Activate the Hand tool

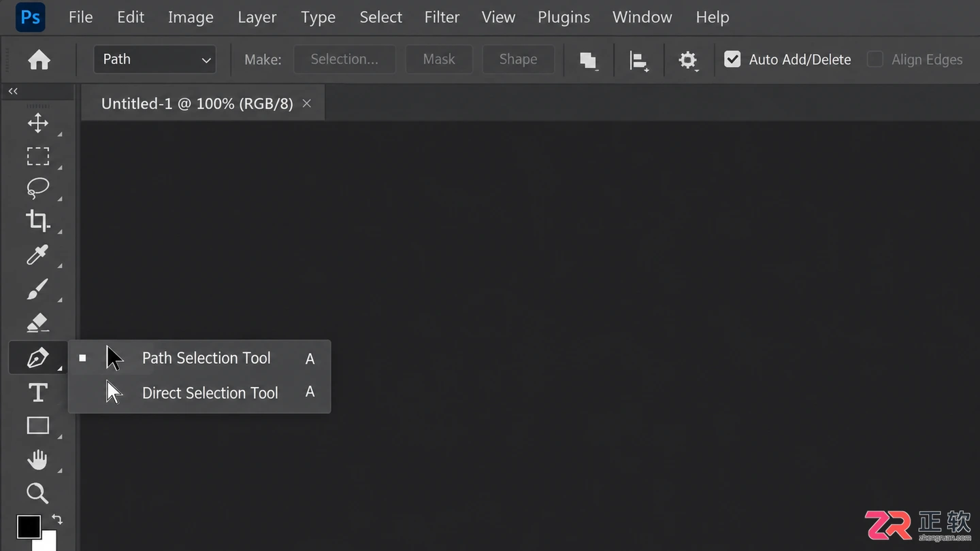point(37,460)
